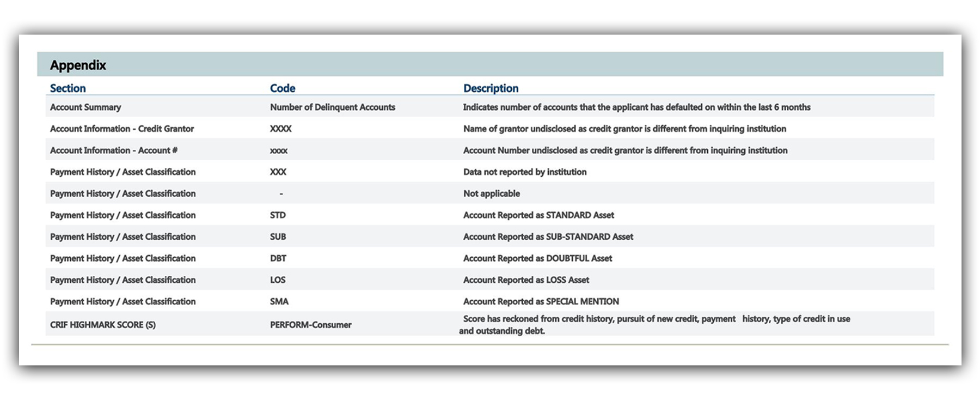Viewport: 980px width, 400px height.
Task: Click description about defaulted accounts last 6 months
Action: coord(636,107)
